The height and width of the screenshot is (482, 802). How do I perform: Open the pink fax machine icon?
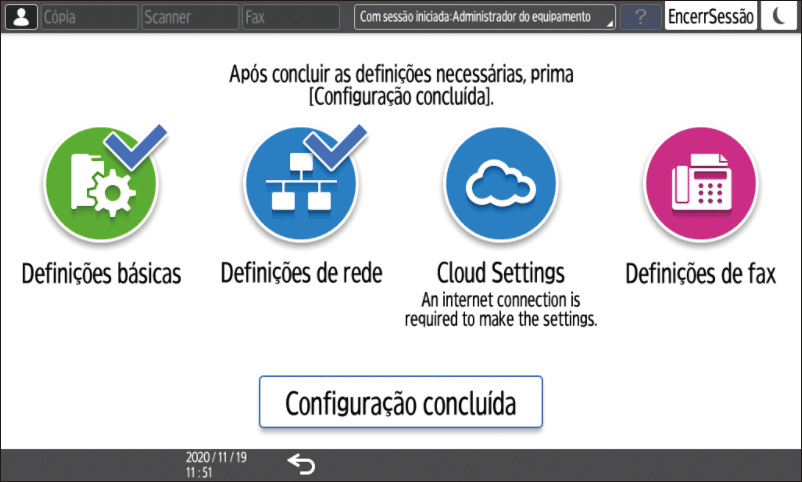tap(701, 184)
